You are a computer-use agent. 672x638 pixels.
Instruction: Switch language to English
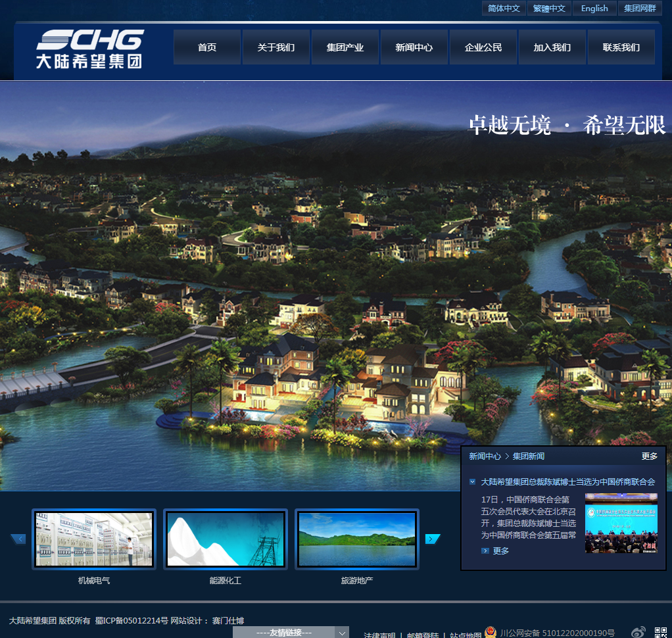tap(594, 9)
